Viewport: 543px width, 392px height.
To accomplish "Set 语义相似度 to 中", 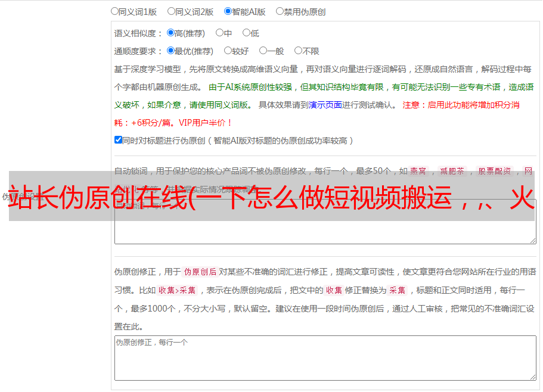I will [x=219, y=33].
